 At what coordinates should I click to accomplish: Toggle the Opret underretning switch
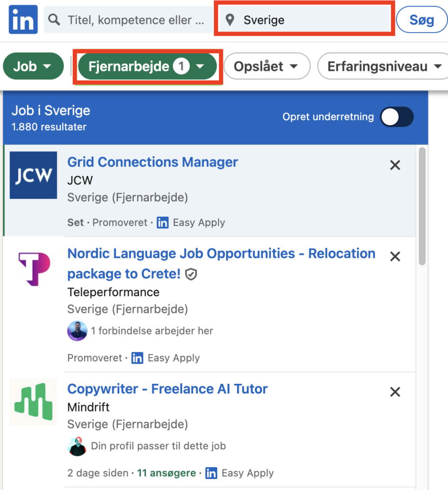click(396, 117)
